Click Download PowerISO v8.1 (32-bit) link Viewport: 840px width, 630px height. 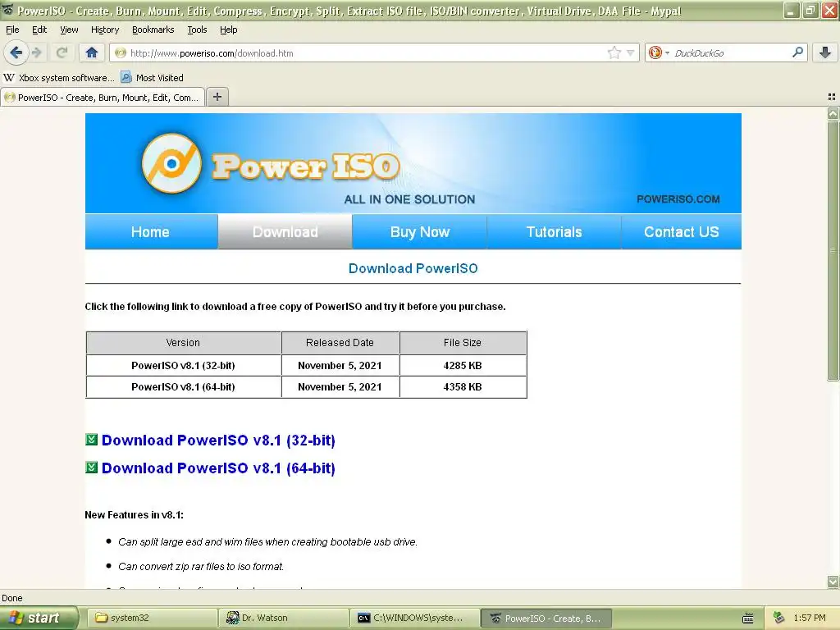pos(218,441)
